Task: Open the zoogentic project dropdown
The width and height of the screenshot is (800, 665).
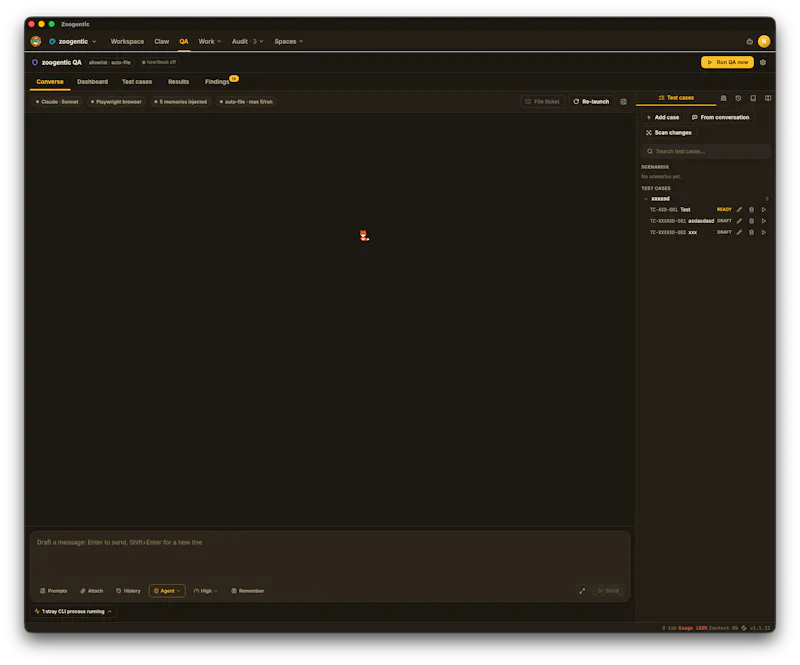Action: click(x=72, y=41)
